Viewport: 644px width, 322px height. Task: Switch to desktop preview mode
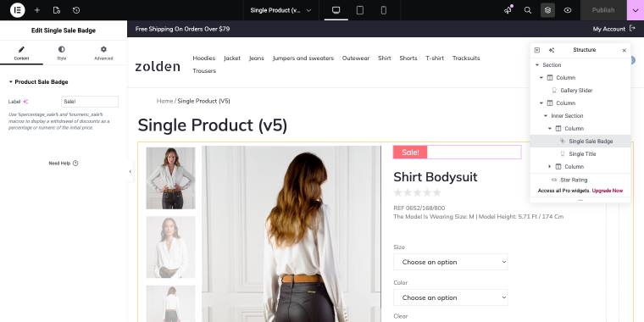click(x=336, y=10)
